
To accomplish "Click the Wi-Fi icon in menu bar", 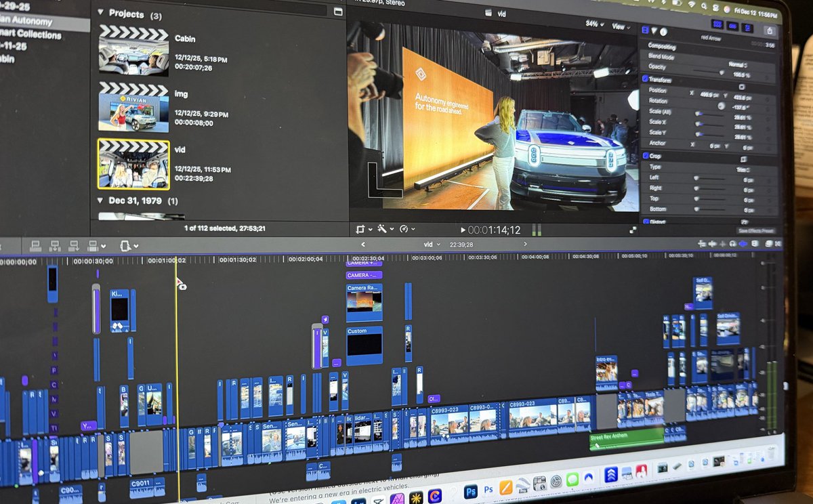I will click(x=692, y=5).
